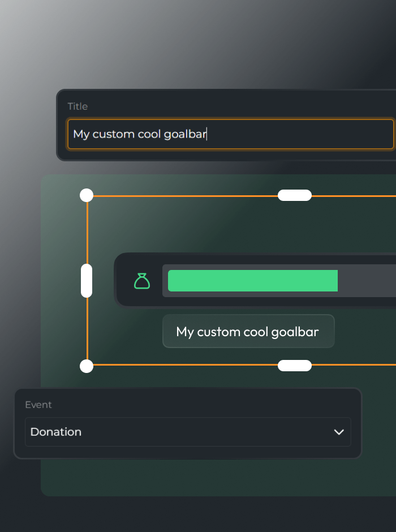Click the bottom-center pill resize handle
Screen dimensions: 396x532
point(295,366)
